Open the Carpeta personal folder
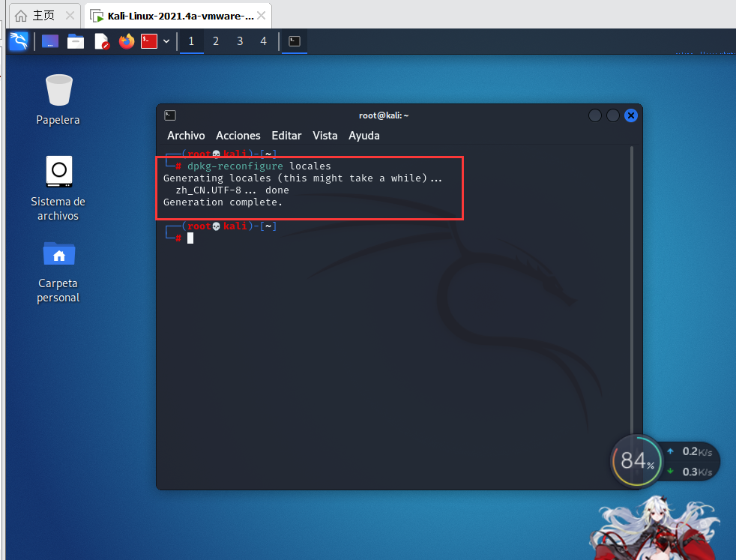 [58, 253]
